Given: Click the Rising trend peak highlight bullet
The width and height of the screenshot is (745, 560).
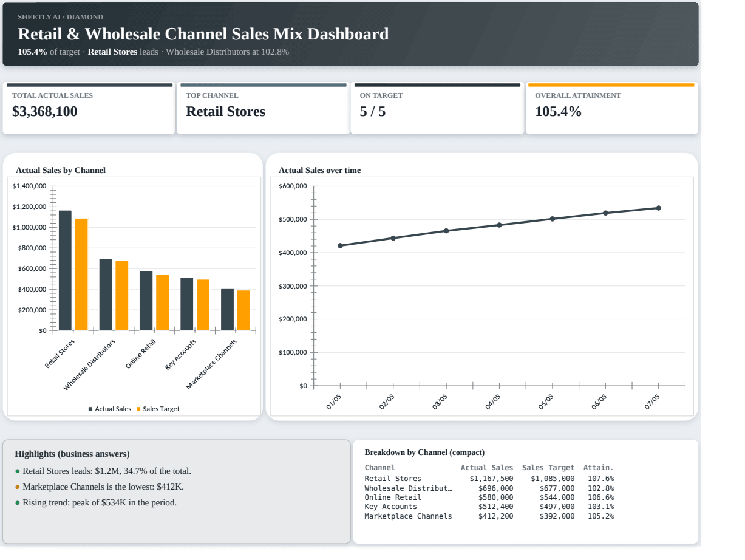Looking at the screenshot, I should tap(96, 502).
